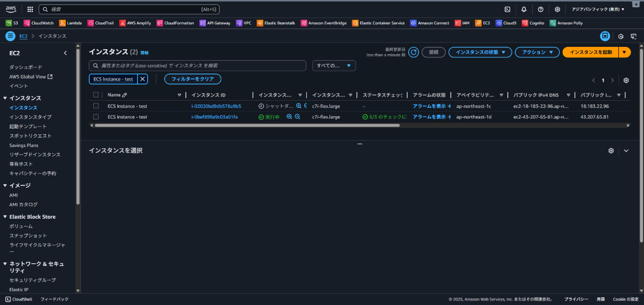Open the notifications bell
This screenshot has width=644, height=305.
click(524, 9)
